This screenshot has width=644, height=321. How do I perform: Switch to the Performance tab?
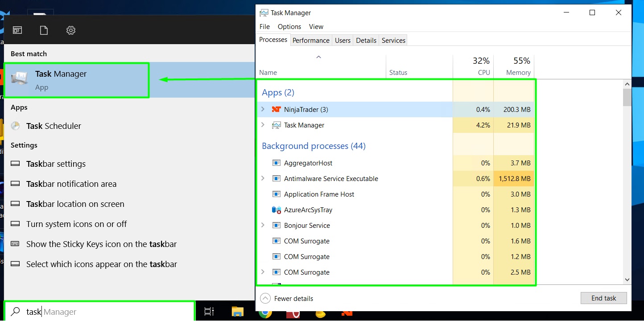click(x=311, y=40)
